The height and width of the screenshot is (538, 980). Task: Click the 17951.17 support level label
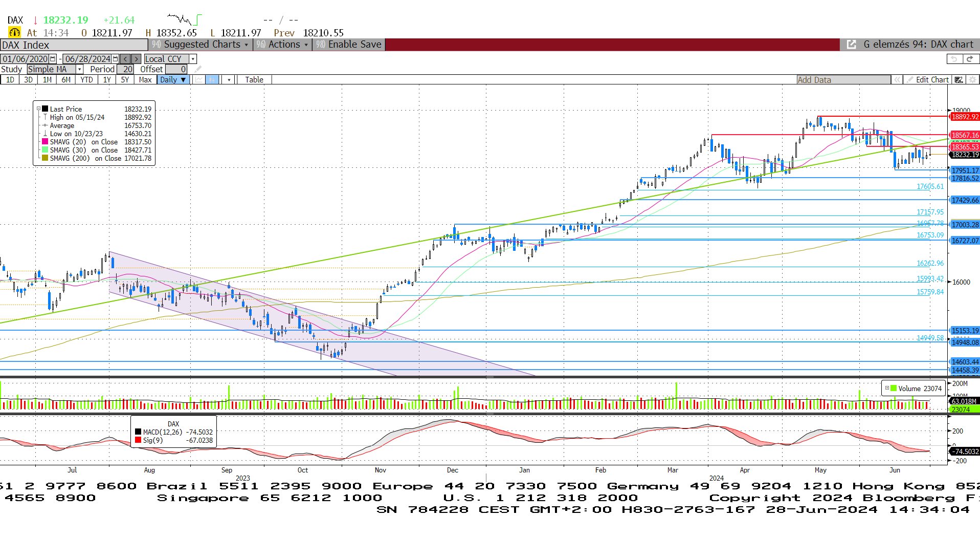[965, 170]
